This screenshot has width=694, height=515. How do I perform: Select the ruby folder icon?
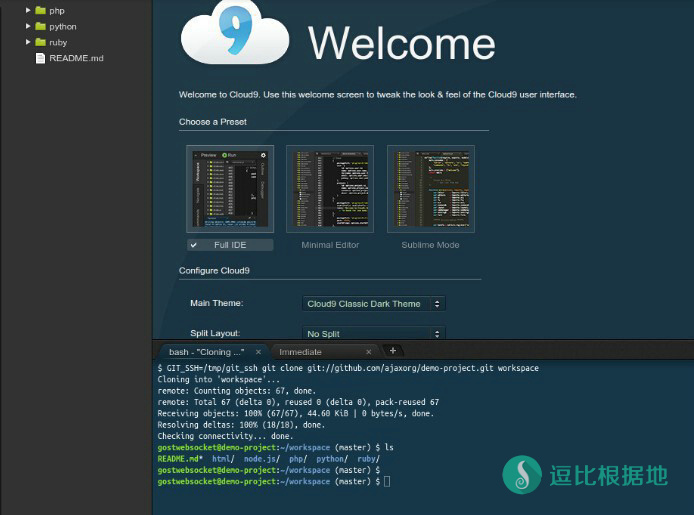tap(40, 42)
